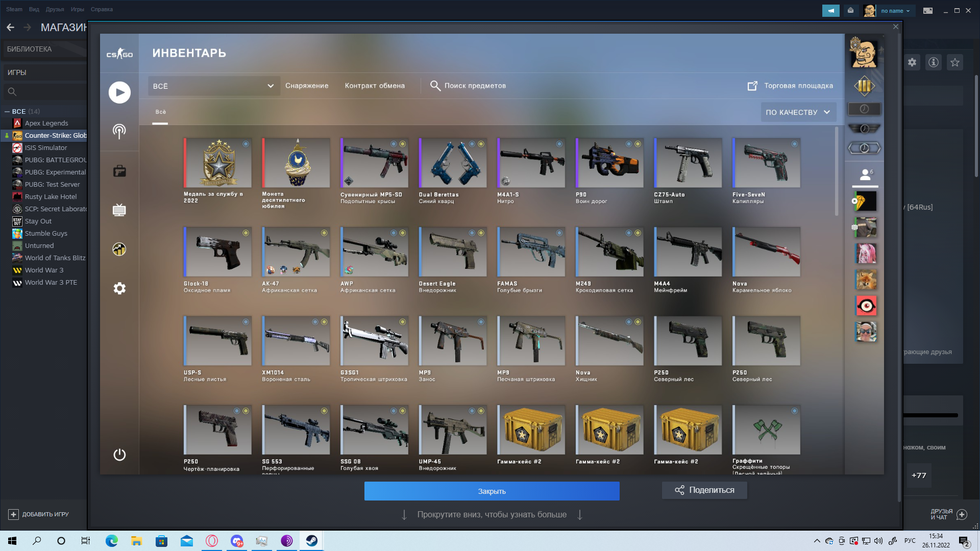Click Steam announcements megaphone icon
980x551 pixels.
(831, 11)
